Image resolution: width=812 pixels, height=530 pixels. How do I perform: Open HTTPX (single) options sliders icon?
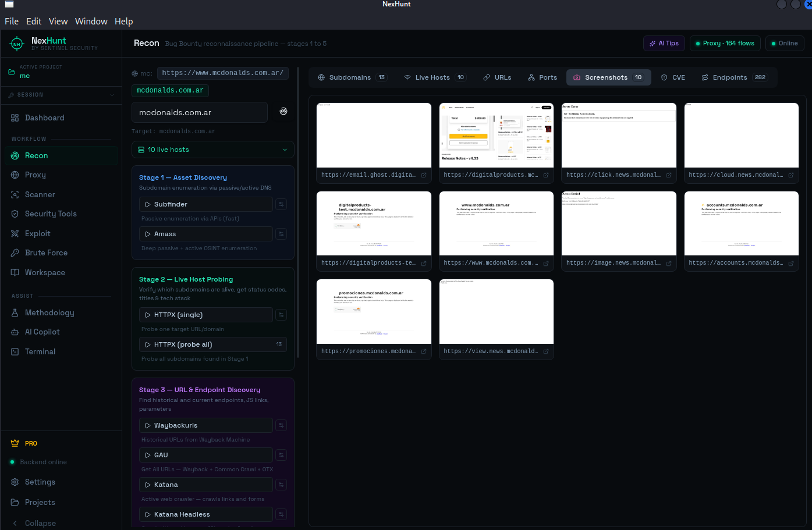tap(281, 315)
